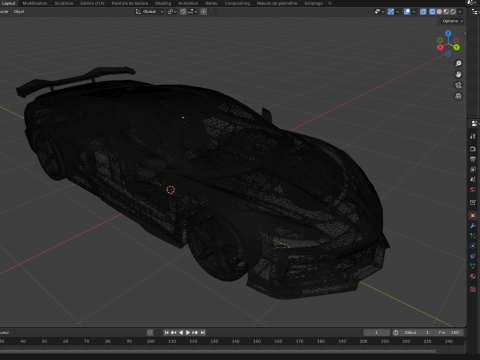Jump to the last frame
The height and width of the screenshot is (360, 480).
(203, 333)
